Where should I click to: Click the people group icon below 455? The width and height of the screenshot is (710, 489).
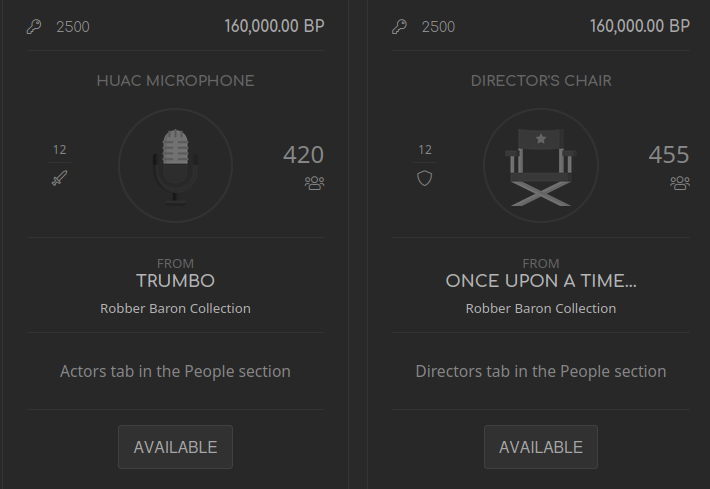[680, 183]
